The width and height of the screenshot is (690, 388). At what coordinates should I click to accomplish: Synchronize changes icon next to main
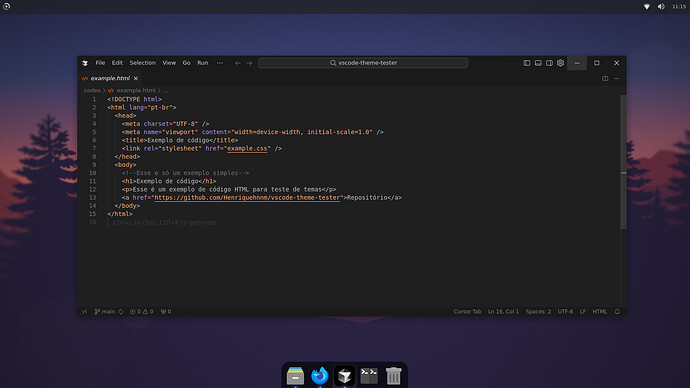click(121, 311)
